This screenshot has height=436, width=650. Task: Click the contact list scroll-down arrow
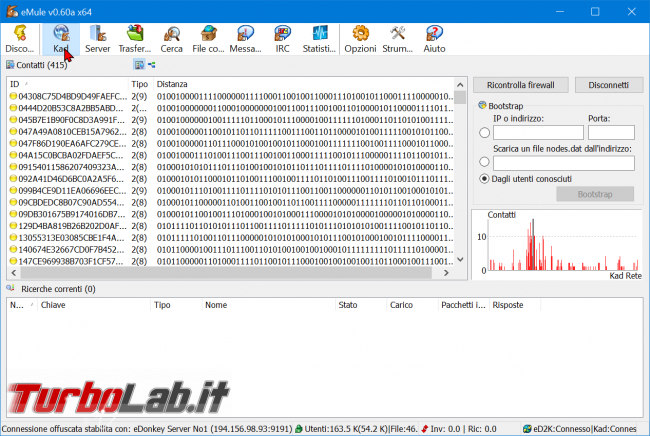pos(460,259)
